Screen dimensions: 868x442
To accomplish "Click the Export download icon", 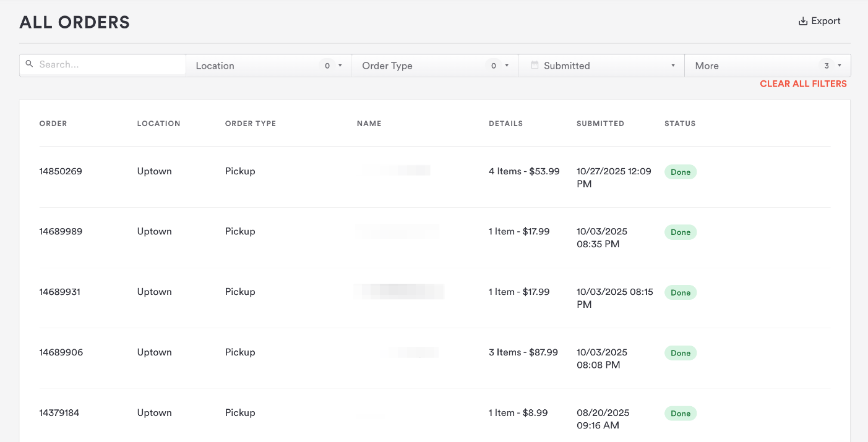I will (x=803, y=22).
